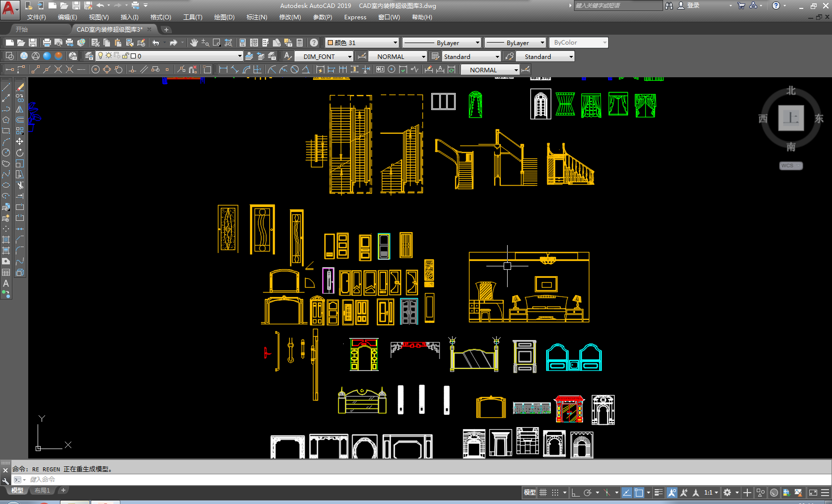Viewport: 832px width, 504px height.
Task: Activate the Move tool
Action: (x=20, y=142)
